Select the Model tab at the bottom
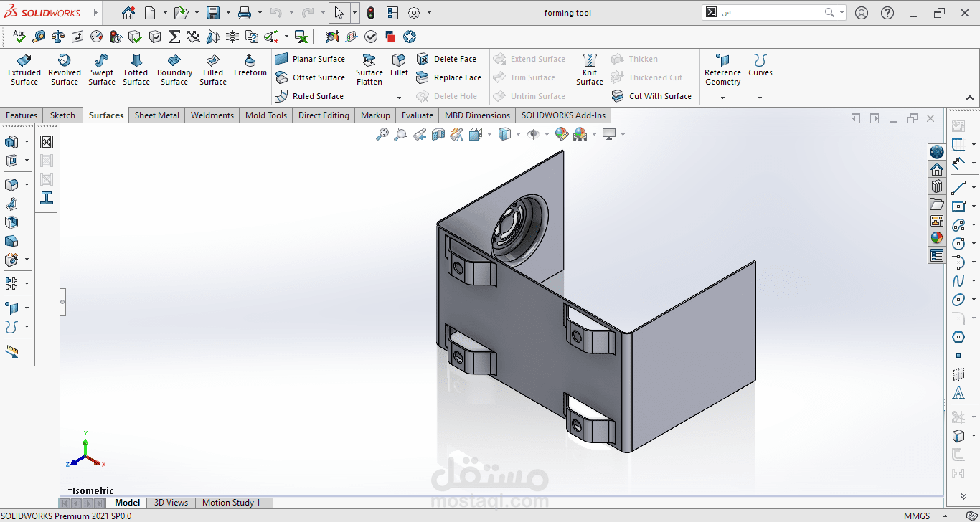 128,503
